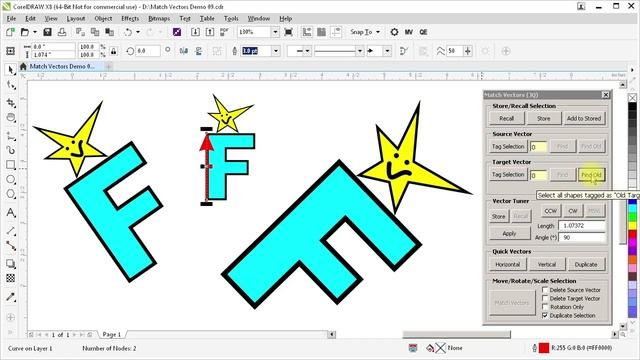Select the Transparency tool
Viewport: 640px width, 360px height.
[11, 278]
